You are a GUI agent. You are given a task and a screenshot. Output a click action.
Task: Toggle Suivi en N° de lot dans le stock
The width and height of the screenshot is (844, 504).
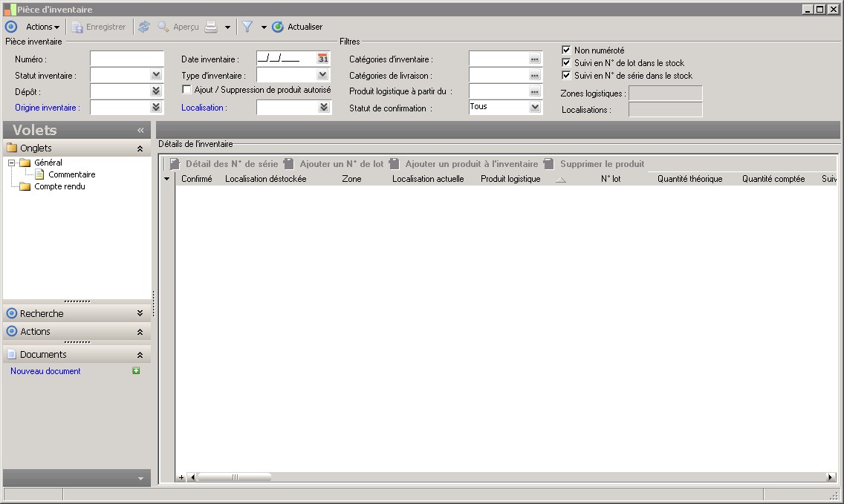pyautogui.click(x=566, y=62)
